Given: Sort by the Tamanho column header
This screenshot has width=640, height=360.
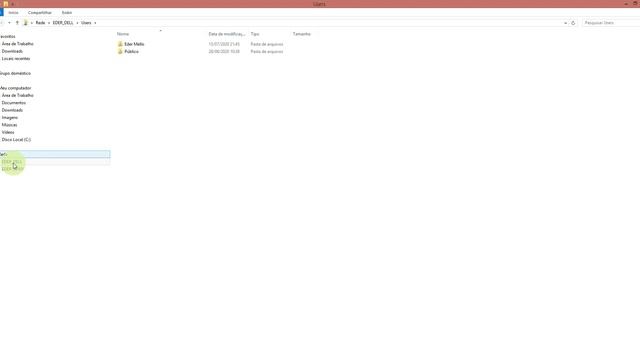Looking at the screenshot, I should click(x=302, y=34).
